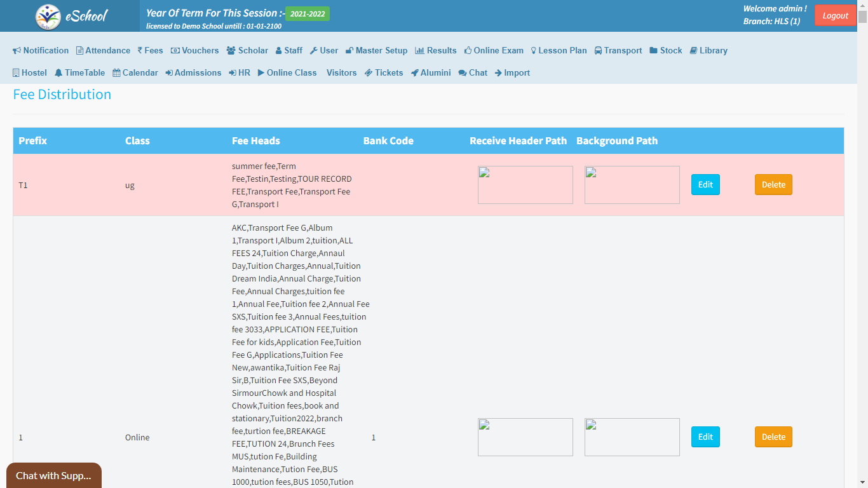Open the Admissions menu
Image resolution: width=868 pixels, height=488 pixels.
193,73
